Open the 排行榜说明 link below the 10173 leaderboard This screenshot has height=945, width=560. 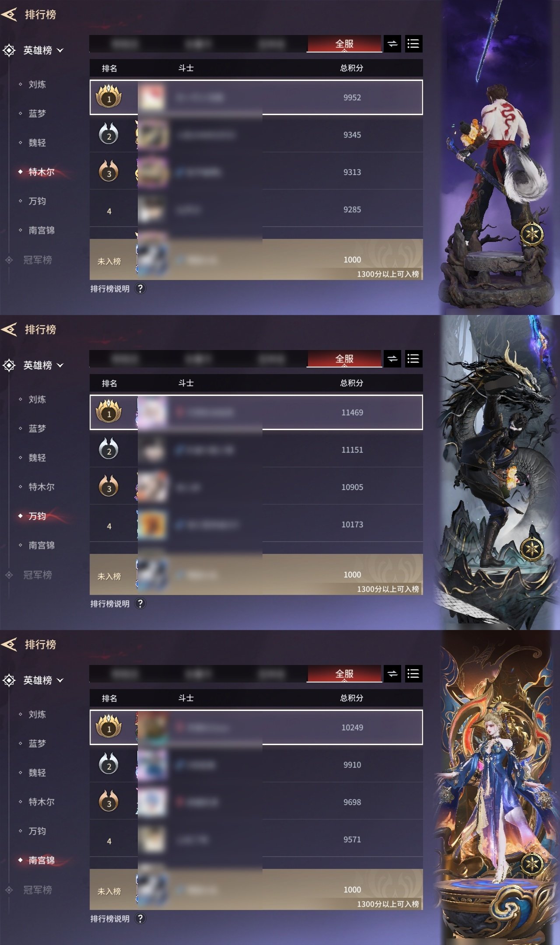coord(110,604)
